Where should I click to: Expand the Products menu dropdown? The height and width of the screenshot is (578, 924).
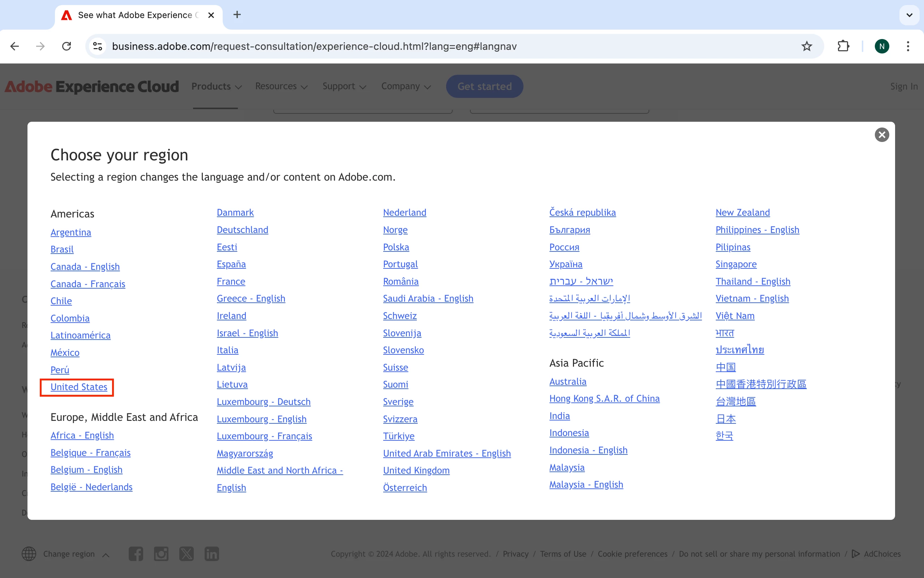pyautogui.click(x=216, y=86)
